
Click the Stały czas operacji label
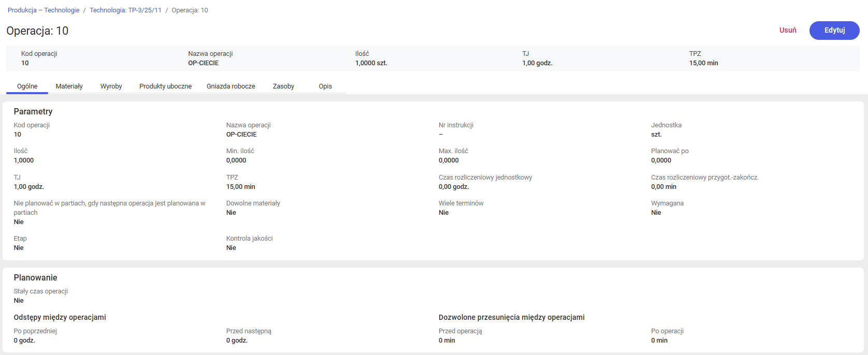(x=41, y=291)
